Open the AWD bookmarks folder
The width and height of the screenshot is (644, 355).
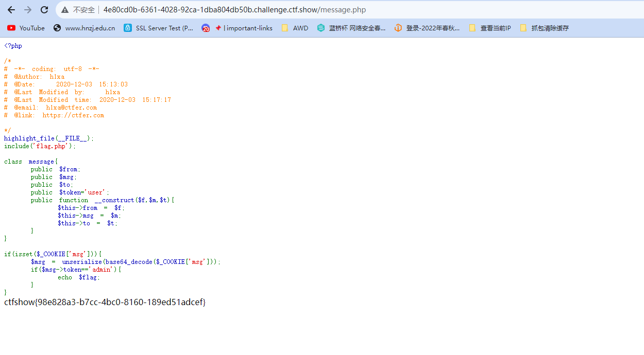point(295,28)
